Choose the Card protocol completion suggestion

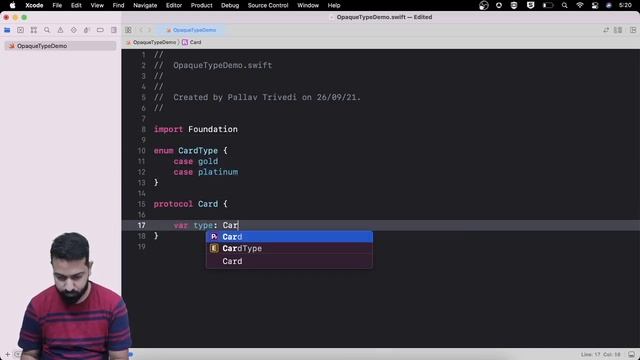click(x=289, y=237)
